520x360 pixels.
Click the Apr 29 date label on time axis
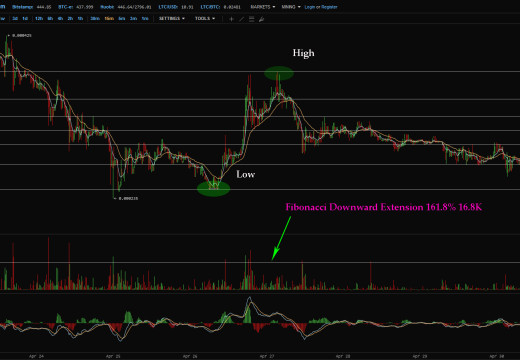pyautogui.click(x=420, y=356)
